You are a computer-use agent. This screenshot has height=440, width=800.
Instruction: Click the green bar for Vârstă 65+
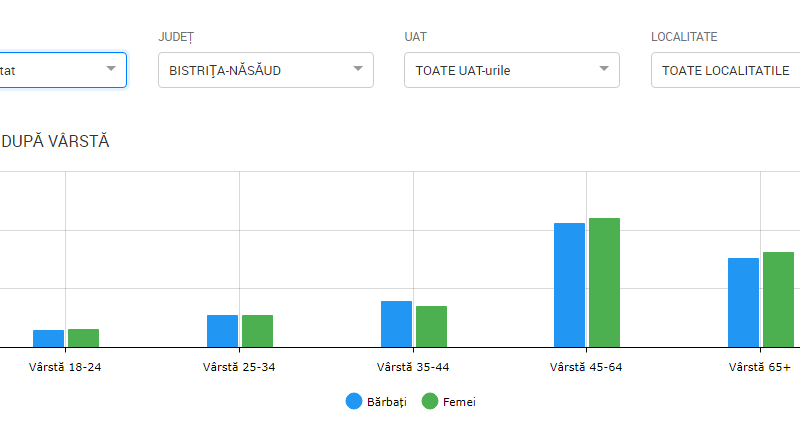(x=778, y=299)
